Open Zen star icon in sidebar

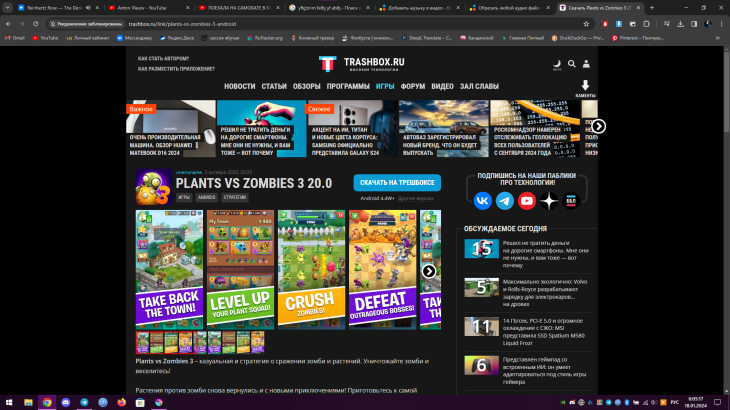[549, 201]
